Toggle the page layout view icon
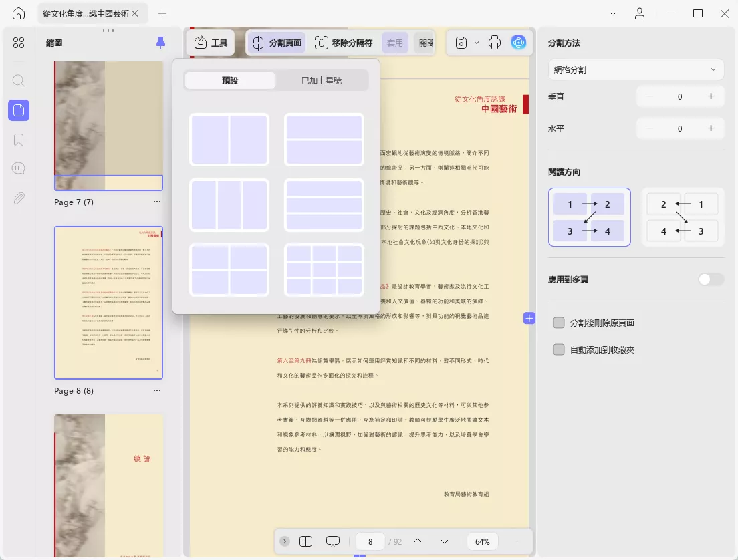Screen dimensions: 738x560 coord(306,541)
